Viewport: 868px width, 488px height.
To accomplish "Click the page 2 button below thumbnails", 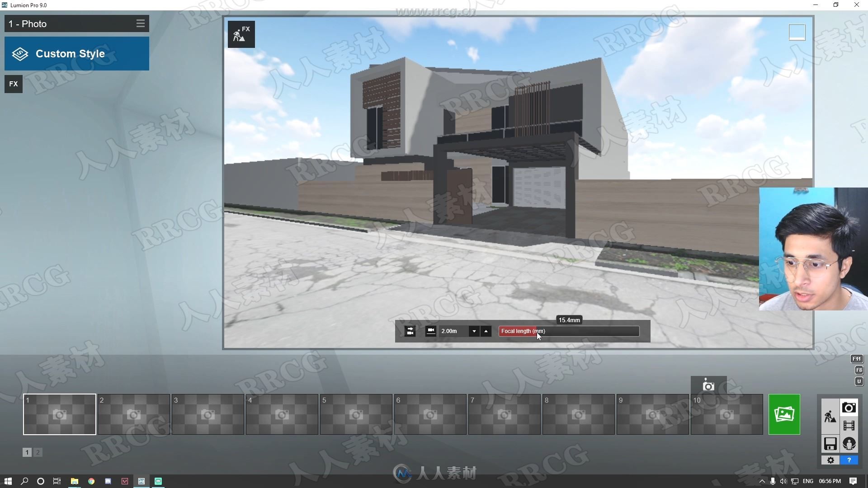I will [x=38, y=452].
